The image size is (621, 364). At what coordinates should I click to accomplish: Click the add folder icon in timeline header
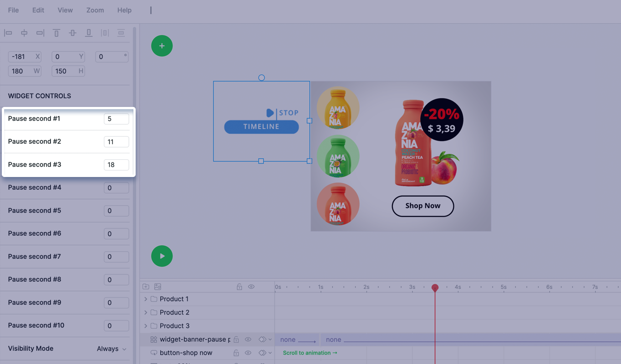click(x=146, y=287)
